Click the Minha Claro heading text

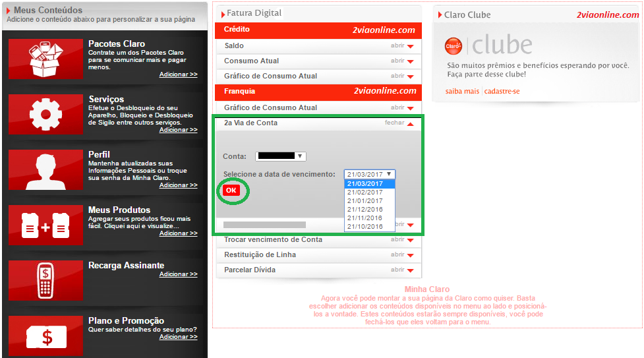[x=427, y=289]
